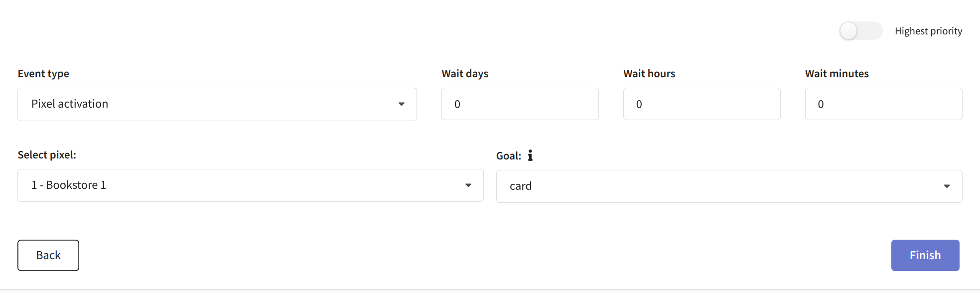
Task: Focus the Wait hours input field
Action: [x=701, y=104]
